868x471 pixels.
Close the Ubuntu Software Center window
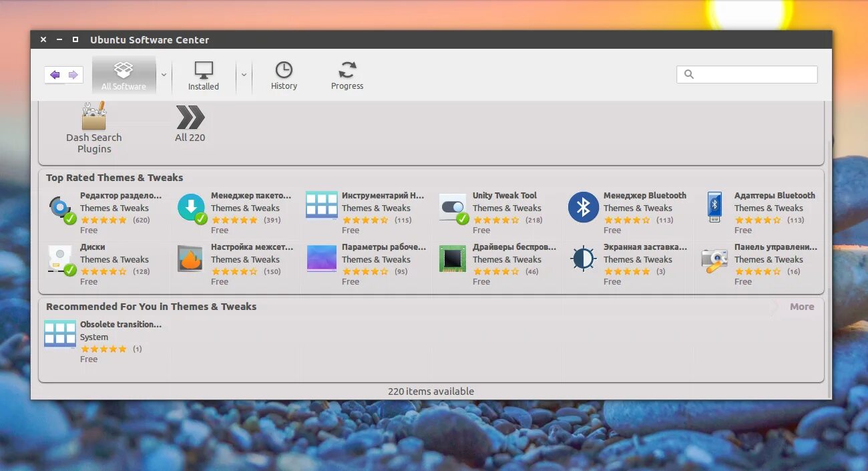[x=43, y=39]
